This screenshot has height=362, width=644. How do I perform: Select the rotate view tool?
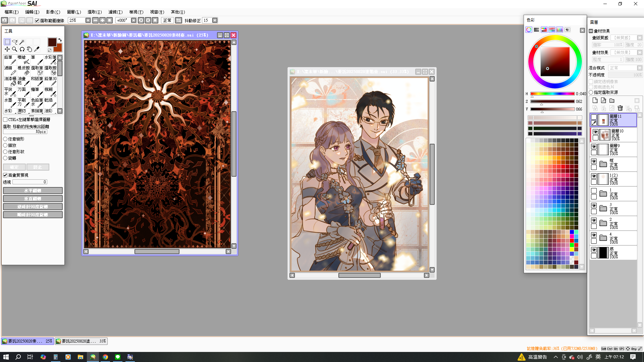22,49
